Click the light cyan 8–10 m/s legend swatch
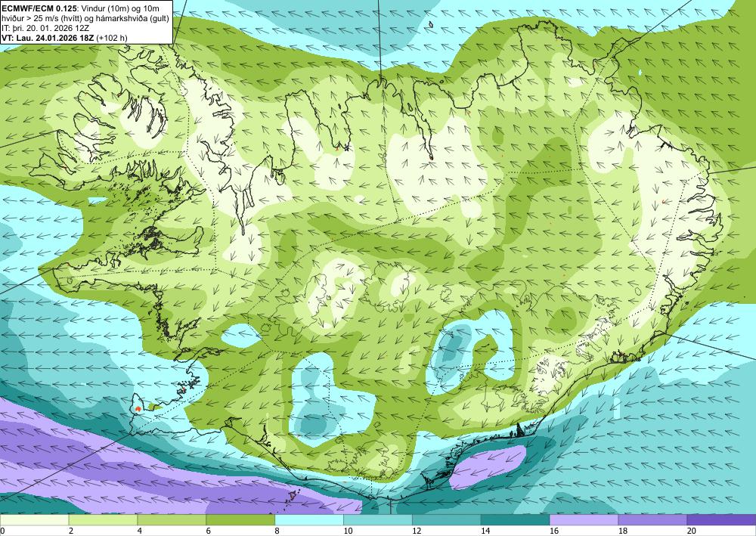Viewport: 756px width, 536px height. (309, 520)
